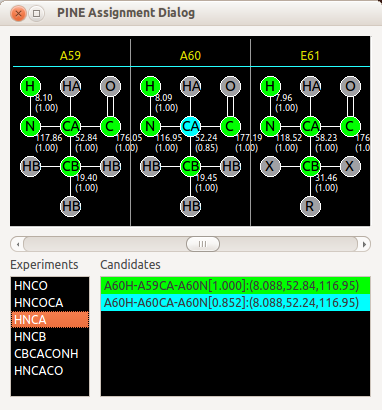The width and height of the screenshot is (382, 410).
Task: Click the CB atom node of A60
Action: (x=190, y=166)
